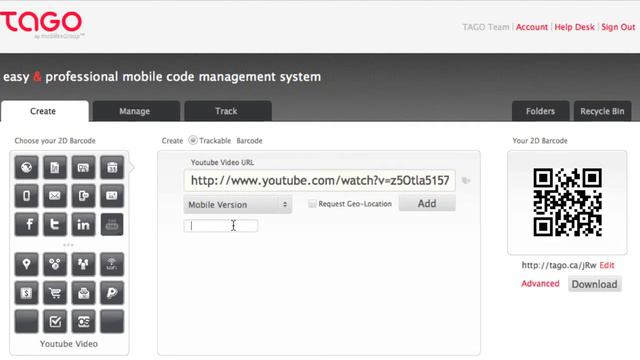Click the small empty text field
Viewport: 640px width, 360px height.
(x=221, y=226)
